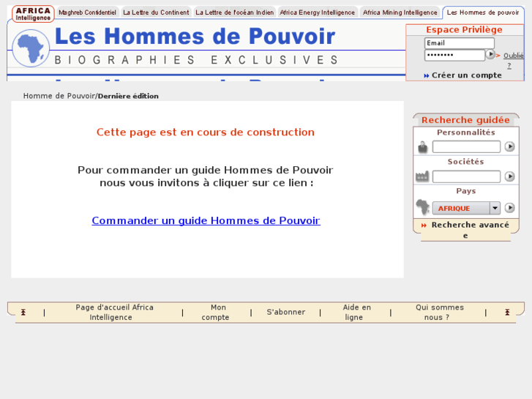532x399 pixels.
Task: Open the AFRIQUE country dropdown
Action: point(466,208)
